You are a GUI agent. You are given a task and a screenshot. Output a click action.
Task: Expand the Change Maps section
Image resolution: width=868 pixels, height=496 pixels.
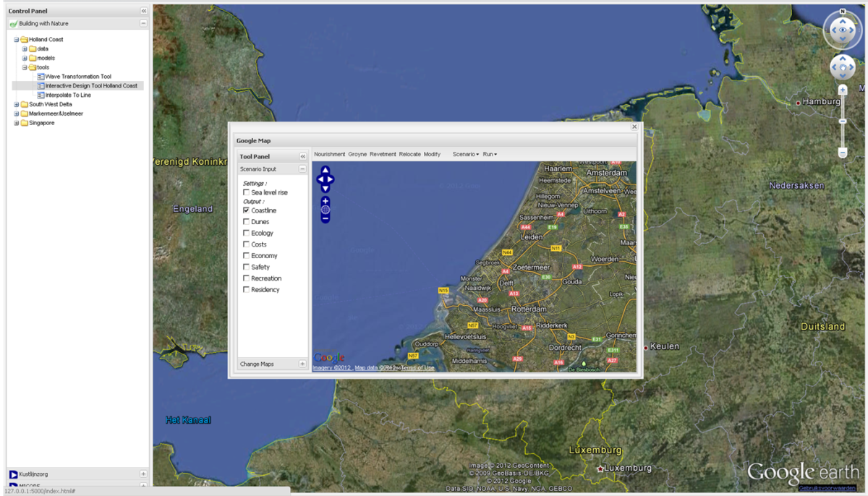click(x=303, y=364)
